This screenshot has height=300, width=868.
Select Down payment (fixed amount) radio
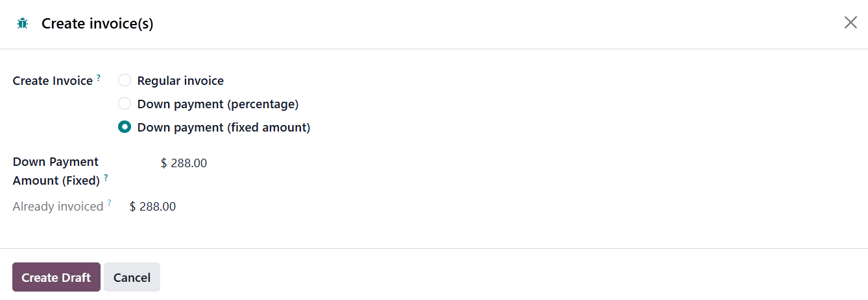pos(125,128)
